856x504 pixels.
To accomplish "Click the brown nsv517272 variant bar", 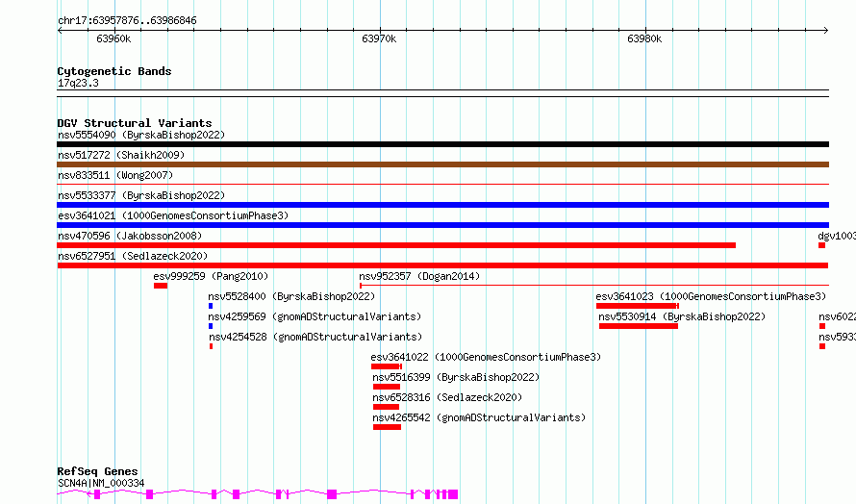I will [x=442, y=164].
